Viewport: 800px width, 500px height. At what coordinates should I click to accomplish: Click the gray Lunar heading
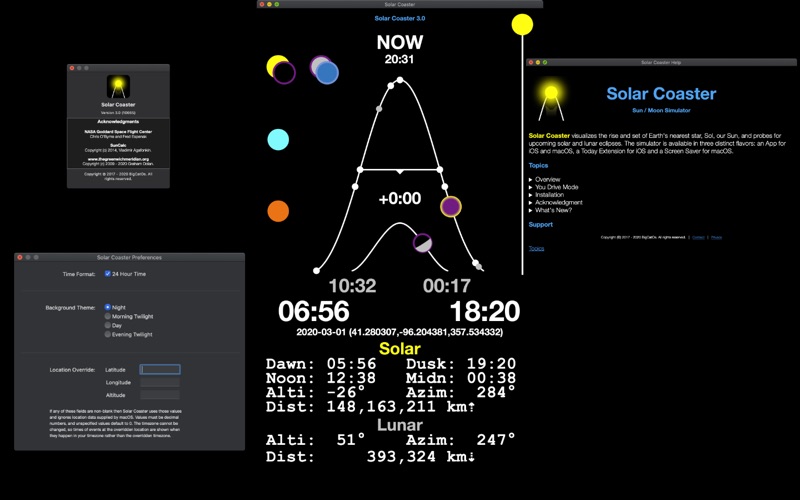pos(399,425)
